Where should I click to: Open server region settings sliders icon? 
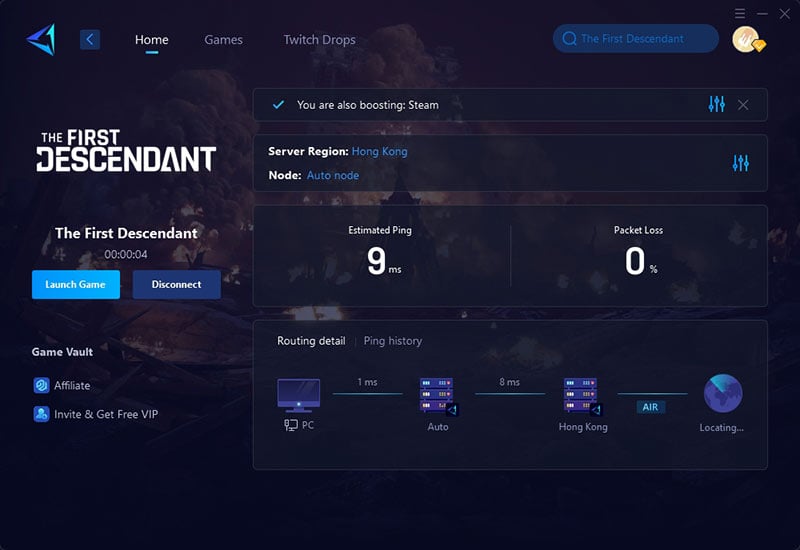pos(741,163)
